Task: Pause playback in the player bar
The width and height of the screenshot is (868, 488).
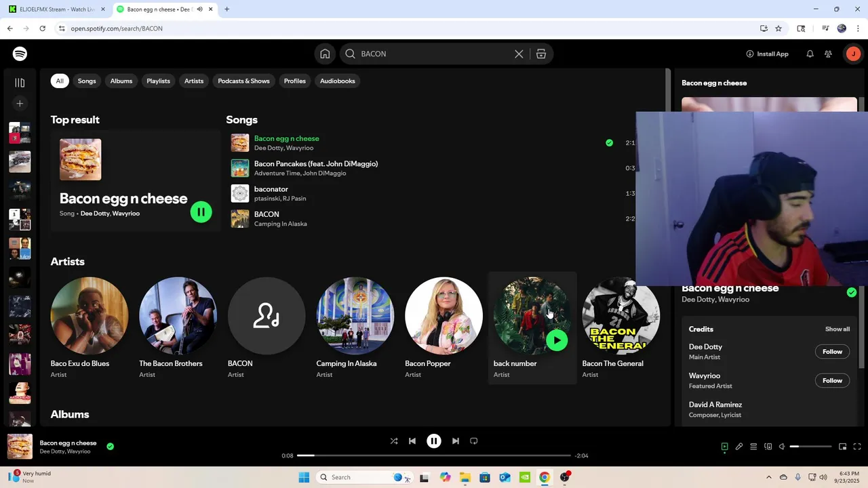Action: pyautogui.click(x=434, y=441)
